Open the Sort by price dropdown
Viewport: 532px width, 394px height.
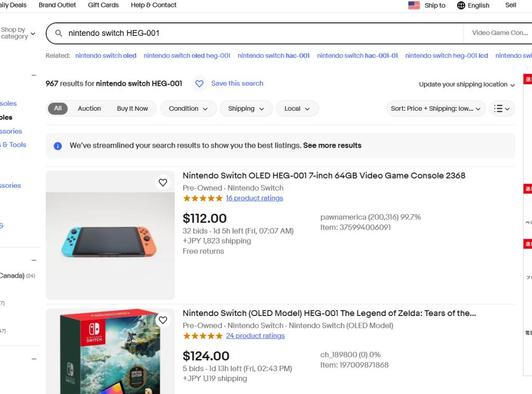click(x=436, y=109)
